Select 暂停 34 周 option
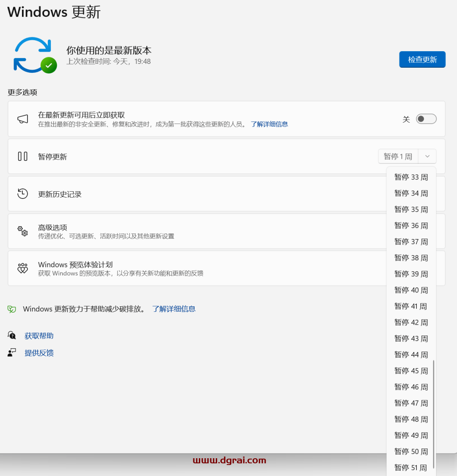The width and height of the screenshot is (457, 476). coord(411,193)
